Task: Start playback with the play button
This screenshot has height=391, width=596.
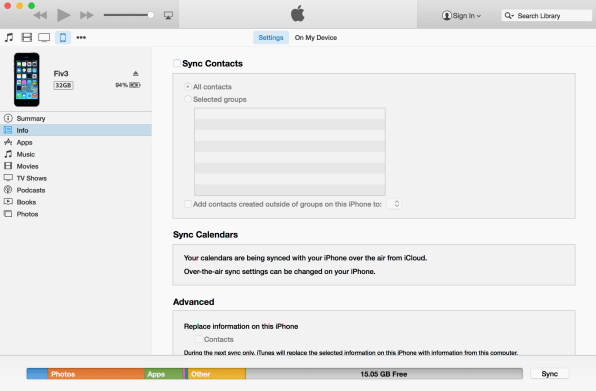Action: (x=63, y=15)
